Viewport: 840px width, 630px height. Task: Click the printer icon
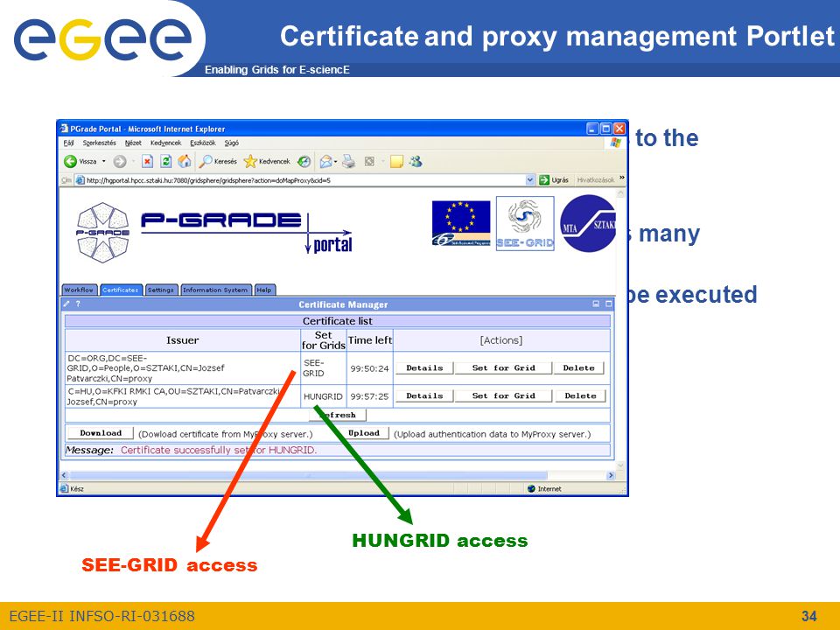[x=349, y=161]
